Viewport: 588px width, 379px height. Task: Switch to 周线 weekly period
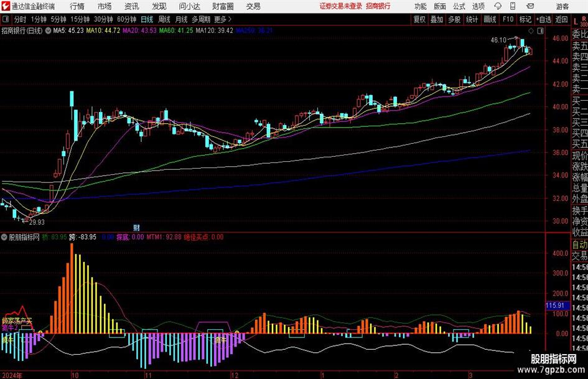click(x=164, y=19)
